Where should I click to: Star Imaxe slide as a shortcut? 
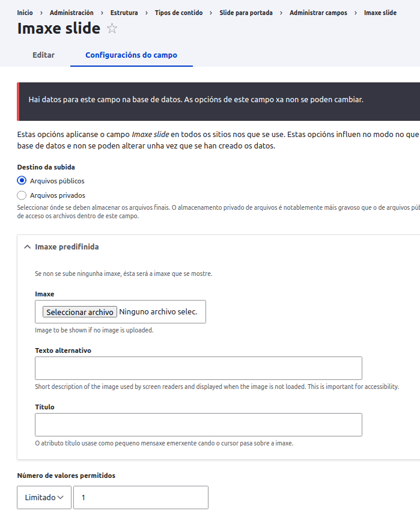[x=112, y=28]
